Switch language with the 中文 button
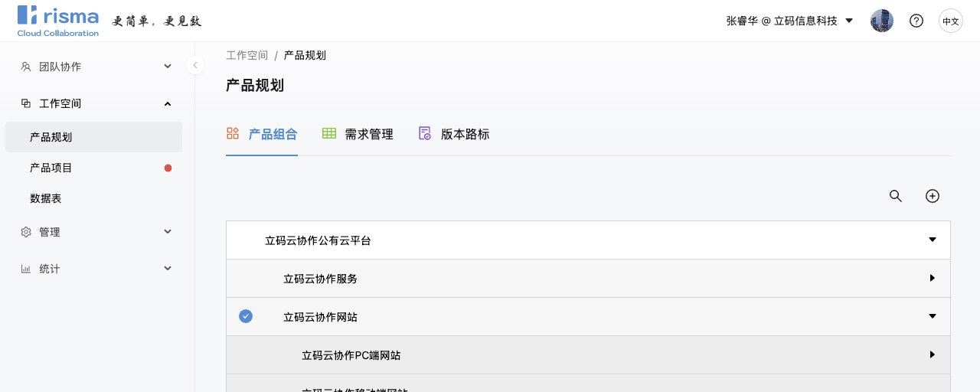Image resolution: width=980 pixels, height=392 pixels. click(950, 21)
